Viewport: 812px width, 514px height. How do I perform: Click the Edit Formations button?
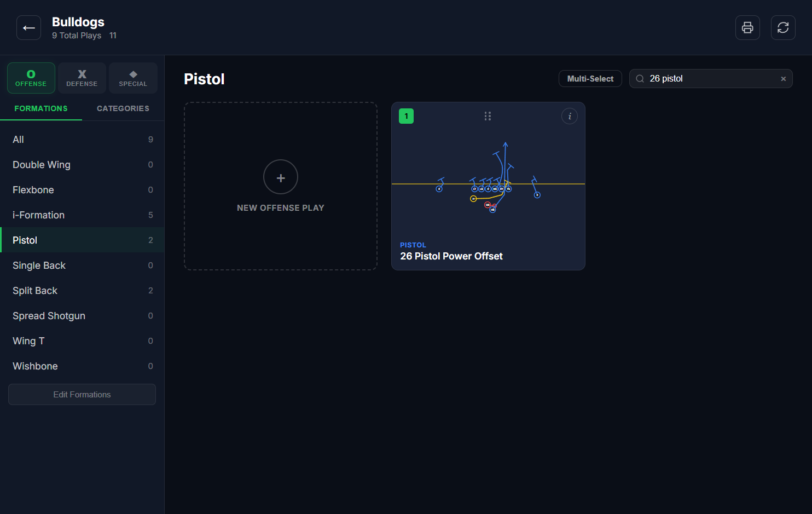click(x=82, y=394)
